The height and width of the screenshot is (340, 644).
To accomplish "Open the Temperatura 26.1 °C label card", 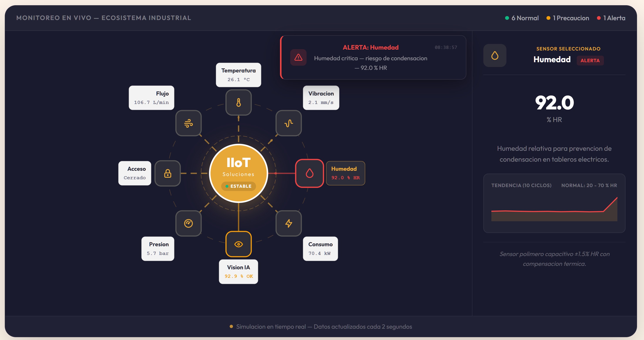I will 238,75.
